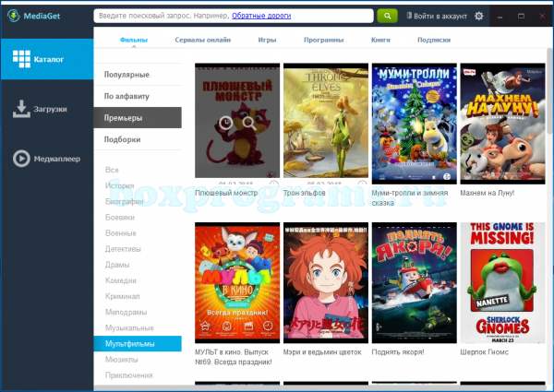Click Муми-тролли и зимняя сказка title
This screenshot has height=392, width=554.
[x=410, y=198]
